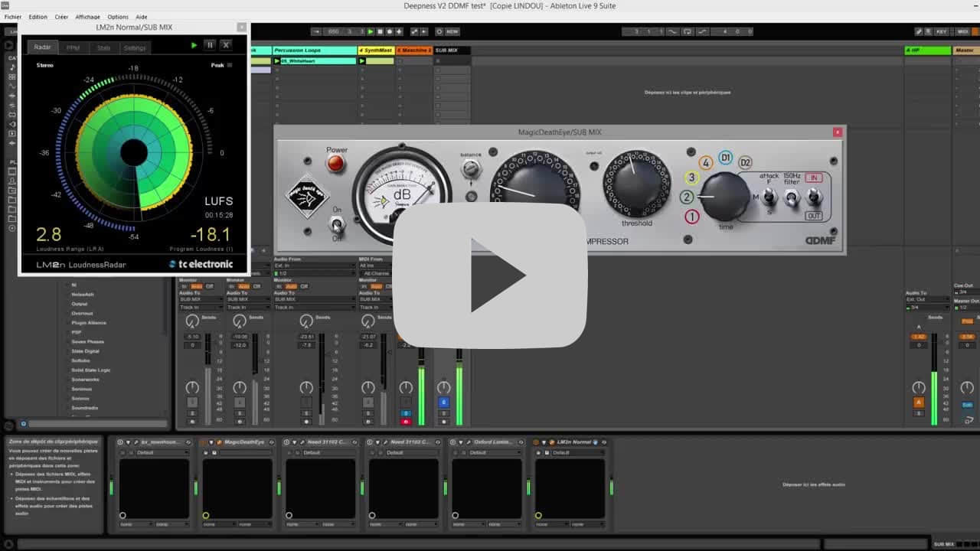This screenshot has height=551, width=980.
Task: Start LM2n loudness measurement with green play
Action: click(x=194, y=45)
